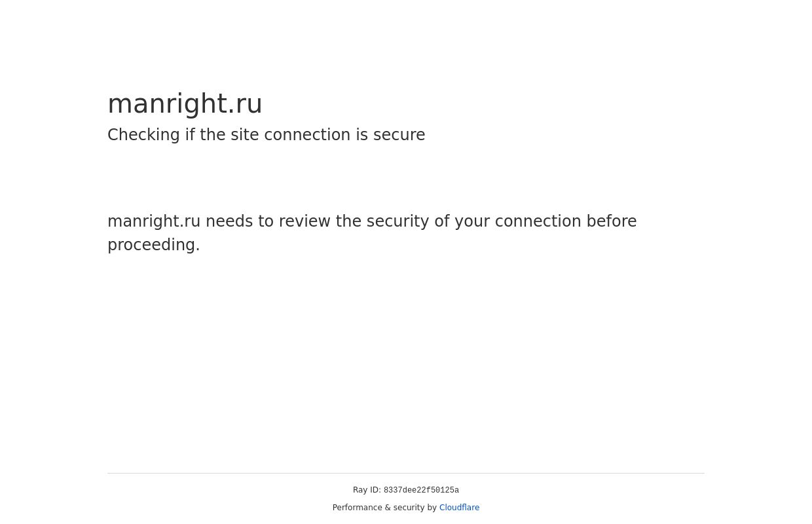Image resolution: width=812 pixels, height=524 pixels.
Task: Click the word "proceeding." in the paragraph
Action: coord(154,245)
